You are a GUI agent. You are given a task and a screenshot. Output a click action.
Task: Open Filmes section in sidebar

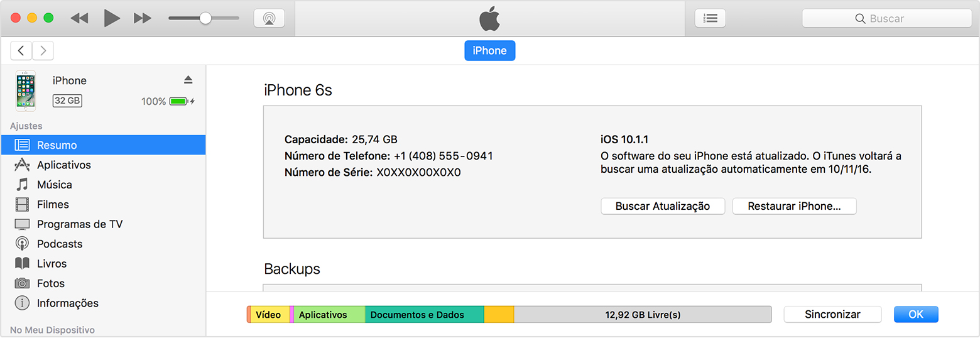click(53, 204)
